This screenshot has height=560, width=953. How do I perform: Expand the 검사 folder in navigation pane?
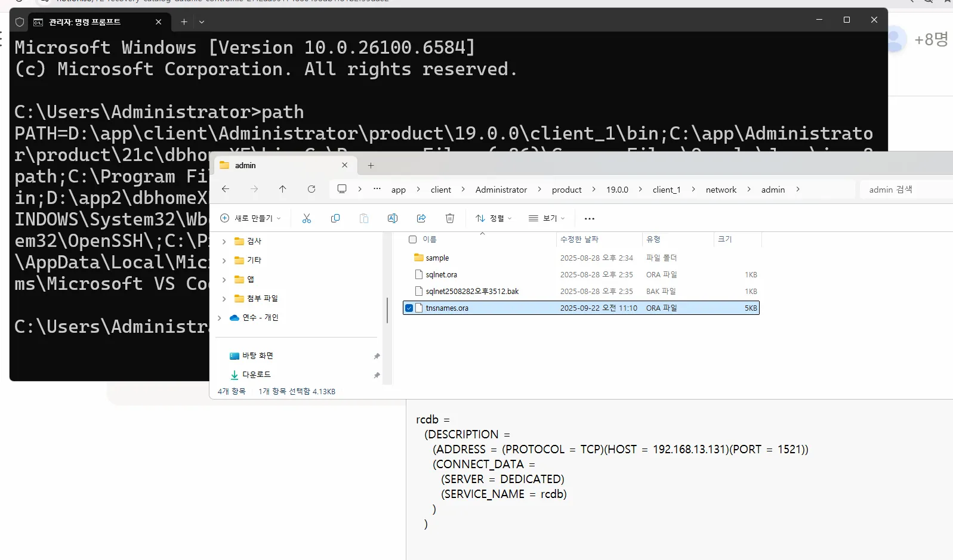click(224, 242)
